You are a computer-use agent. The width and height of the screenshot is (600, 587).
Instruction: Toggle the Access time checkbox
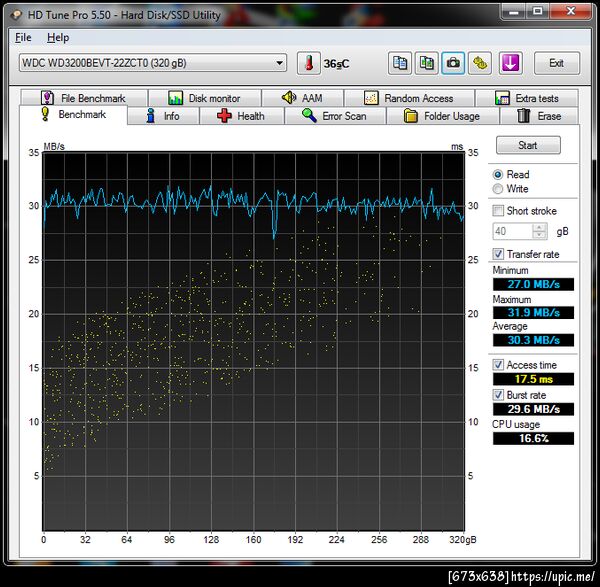click(498, 365)
